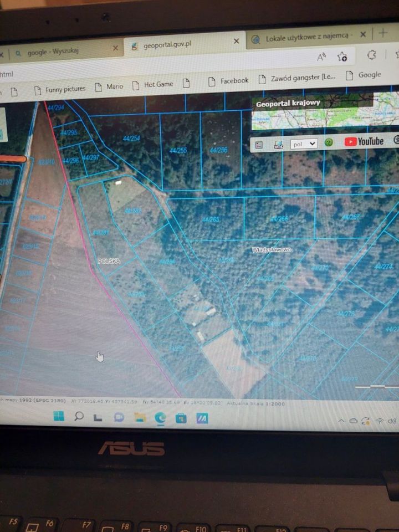Click the Geoportal krajowy overview map thumbnail
Viewport: 399px width, 532px height.
point(325,111)
